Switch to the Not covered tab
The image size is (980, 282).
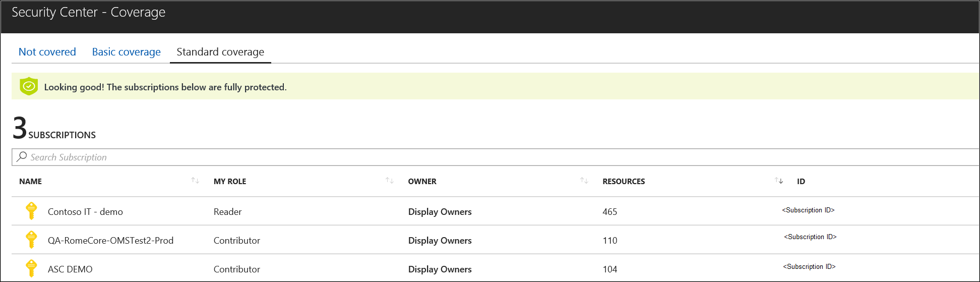47,52
